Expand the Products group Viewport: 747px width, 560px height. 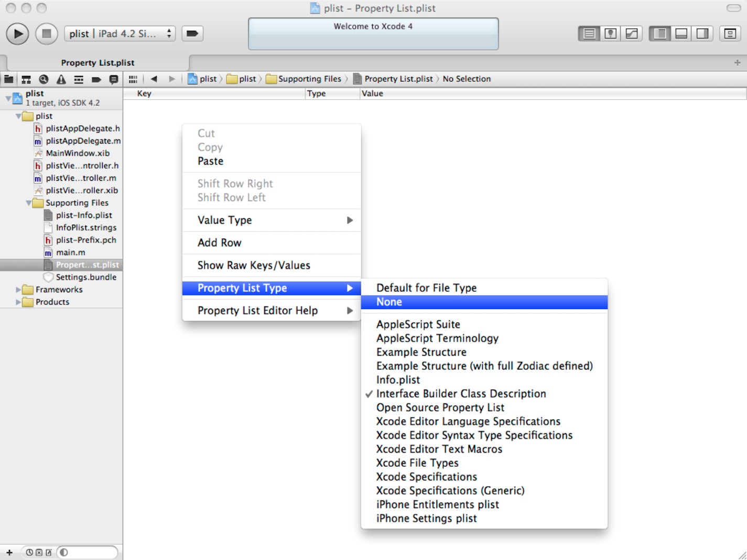(x=18, y=302)
